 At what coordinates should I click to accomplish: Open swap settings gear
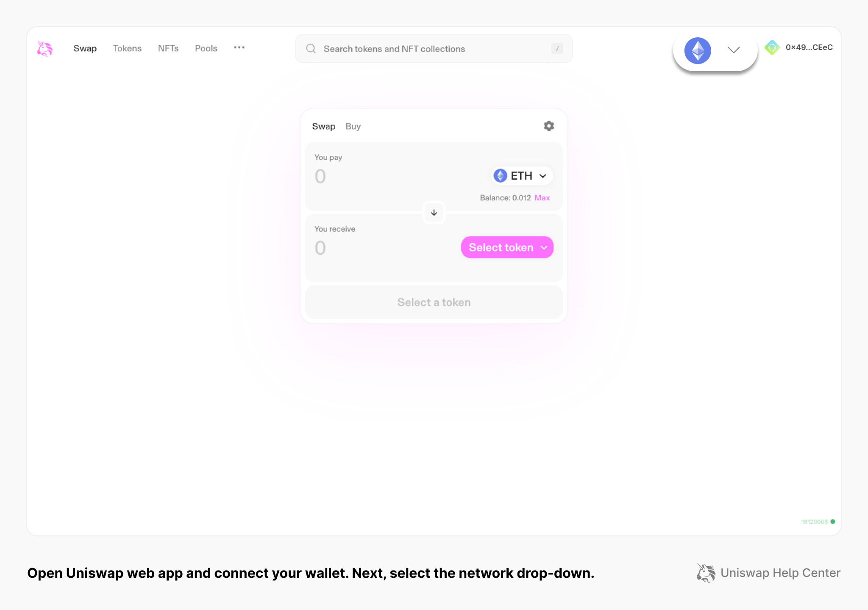[x=548, y=126]
